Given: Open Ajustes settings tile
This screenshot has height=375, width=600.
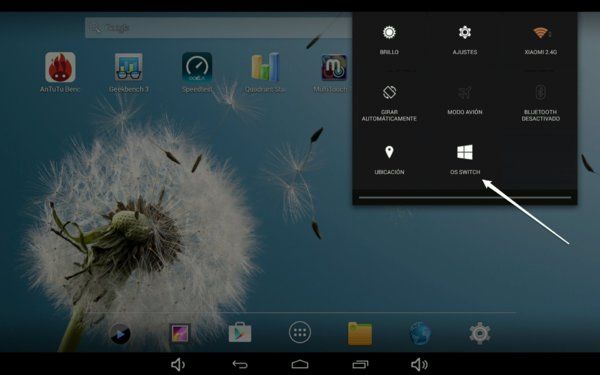Looking at the screenshot, I should coord(465,40).
